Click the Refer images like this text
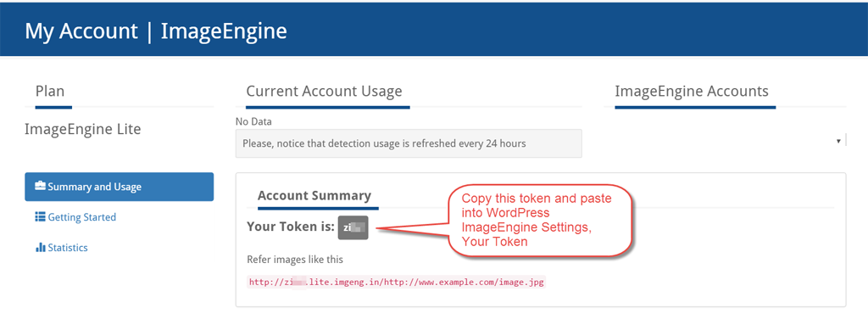This screenshot has height=325, width=868. click(x=295, y=260)
